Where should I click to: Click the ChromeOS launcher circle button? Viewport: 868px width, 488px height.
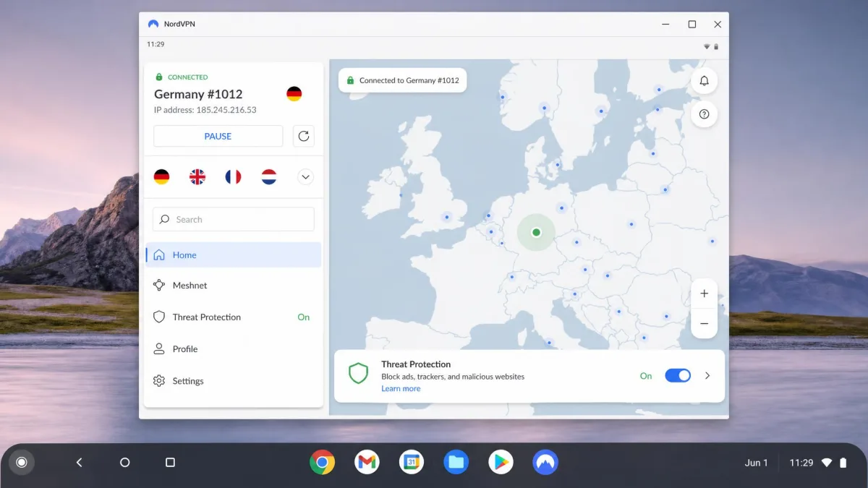(x=22, y=463)
